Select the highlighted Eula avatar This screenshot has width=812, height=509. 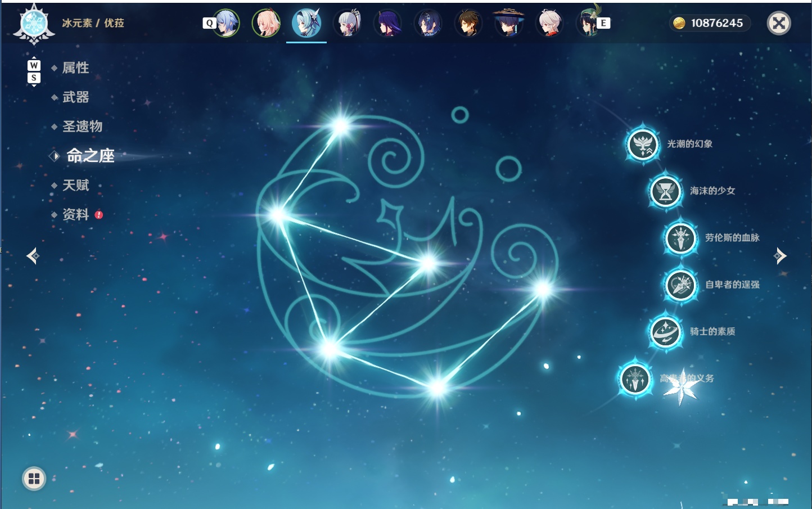[x=306, y=23]
